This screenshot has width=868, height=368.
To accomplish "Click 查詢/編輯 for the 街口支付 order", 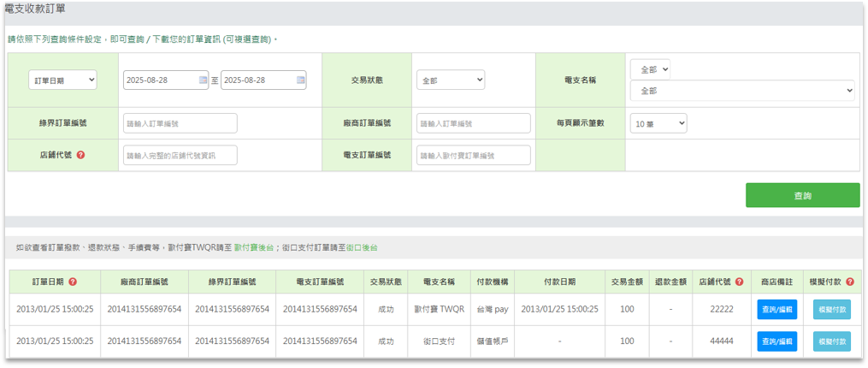I will tap(776, 341).
